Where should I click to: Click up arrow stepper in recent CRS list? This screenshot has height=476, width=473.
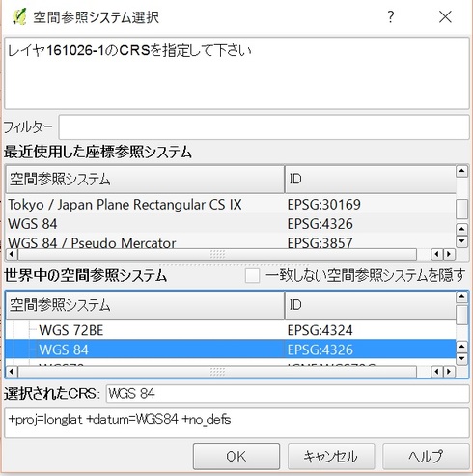(461, 229)
